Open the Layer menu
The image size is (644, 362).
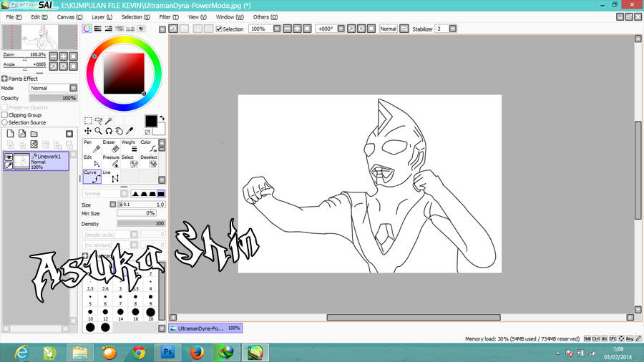click(102, 17)
